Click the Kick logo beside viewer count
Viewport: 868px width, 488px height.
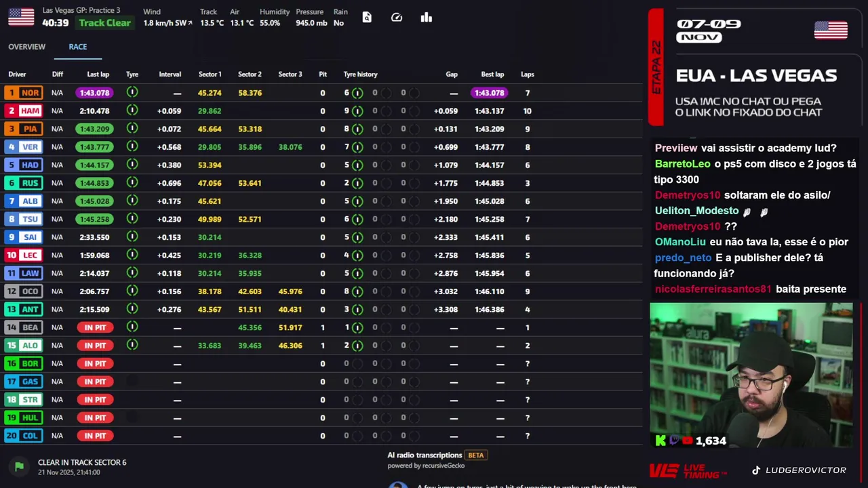pyautogui.click(x=660, y=441)
